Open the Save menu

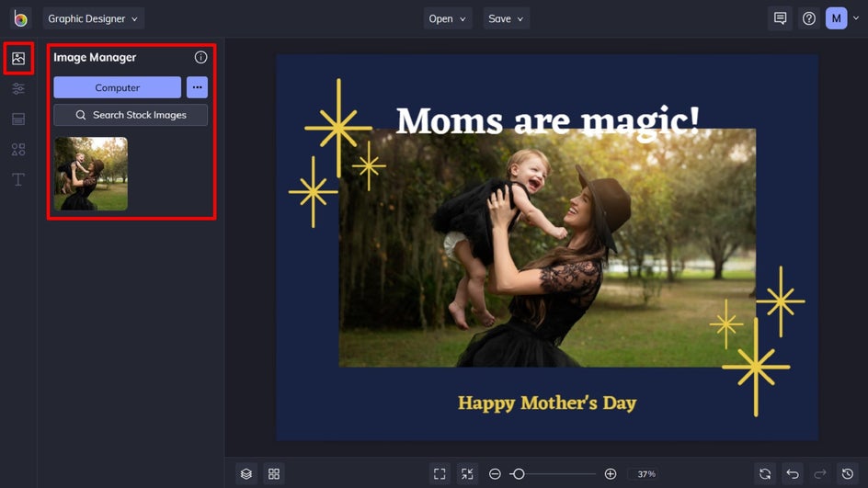[x=506, y=18]
